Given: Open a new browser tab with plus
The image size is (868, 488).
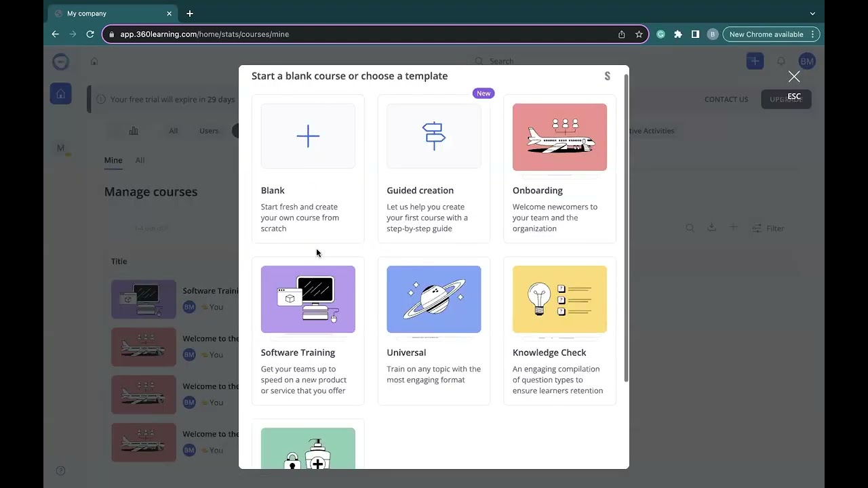Looking at the screenshot, I should [190, 14].
